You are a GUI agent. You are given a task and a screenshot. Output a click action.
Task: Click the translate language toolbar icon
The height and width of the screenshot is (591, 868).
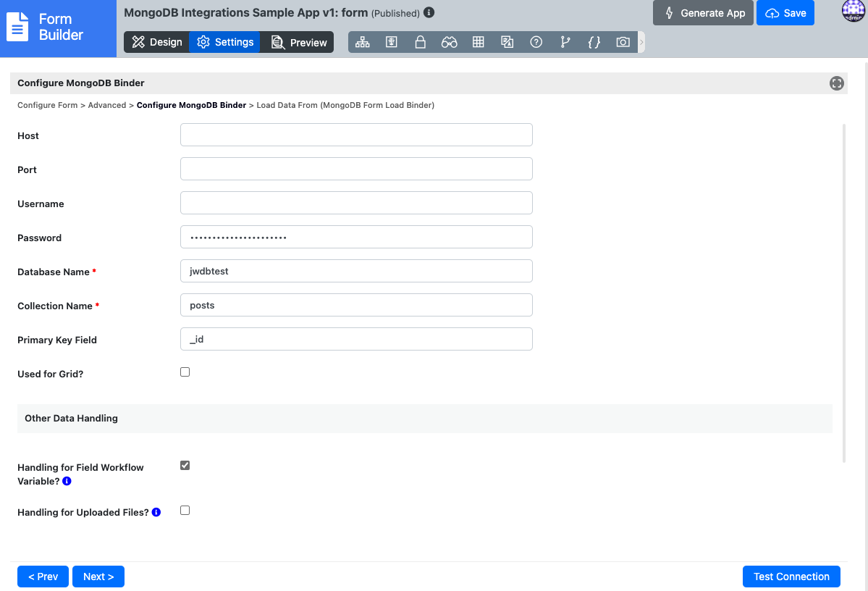(507, 42)
